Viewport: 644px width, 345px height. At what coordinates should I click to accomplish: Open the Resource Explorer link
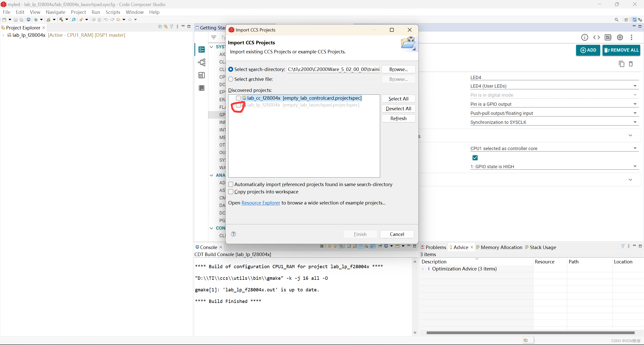pos(261,203)
